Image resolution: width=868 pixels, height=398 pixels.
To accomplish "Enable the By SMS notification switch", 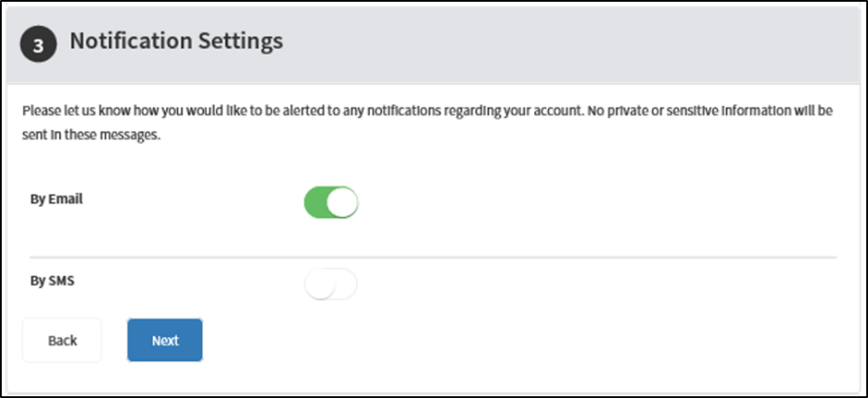I will coord(331,285).
